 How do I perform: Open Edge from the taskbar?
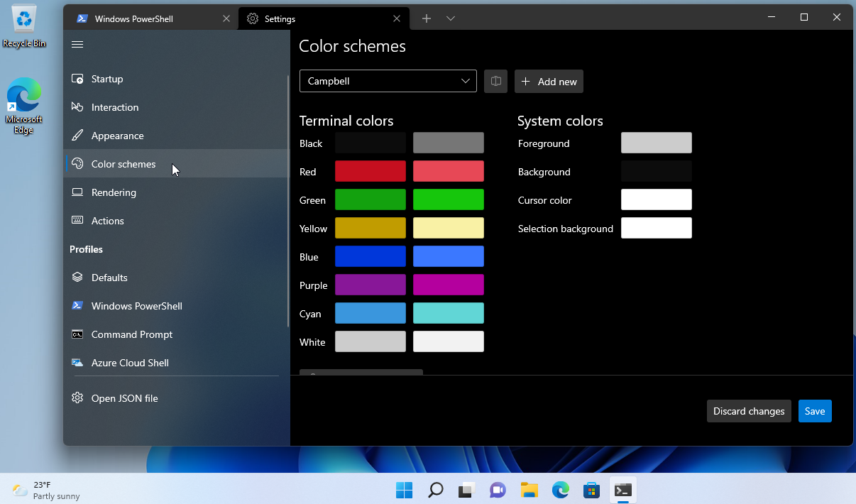560,490
